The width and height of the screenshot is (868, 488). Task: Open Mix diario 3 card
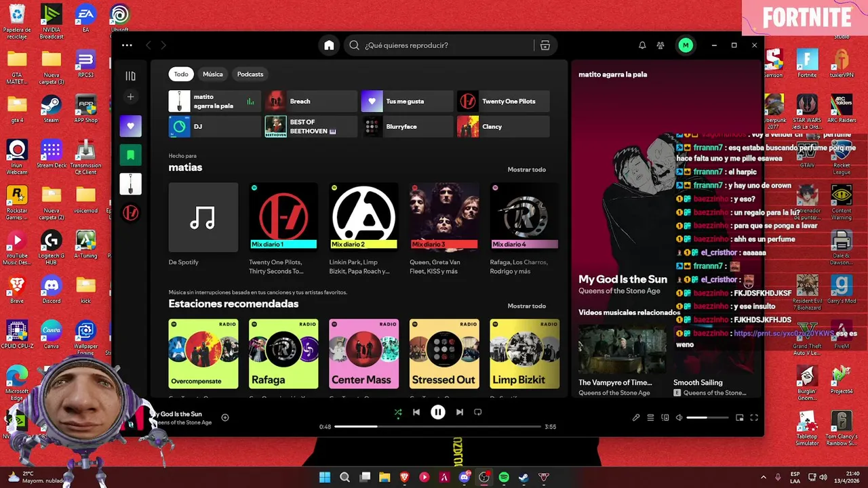[444, 228]
